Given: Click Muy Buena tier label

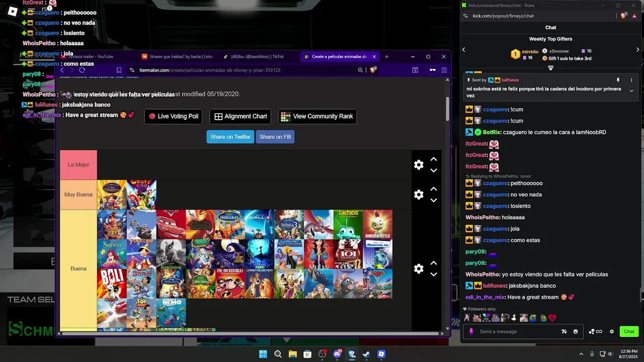Looking at the screenshot, I should point(78,195).
